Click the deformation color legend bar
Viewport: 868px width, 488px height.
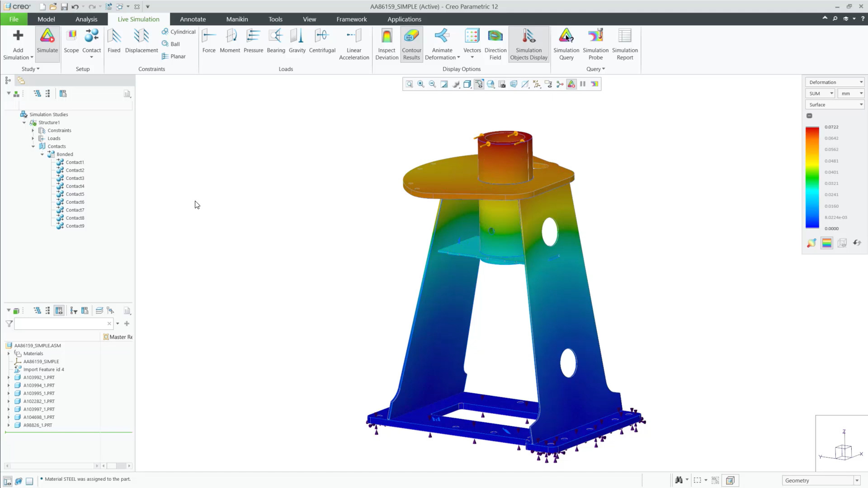(812, 178)
